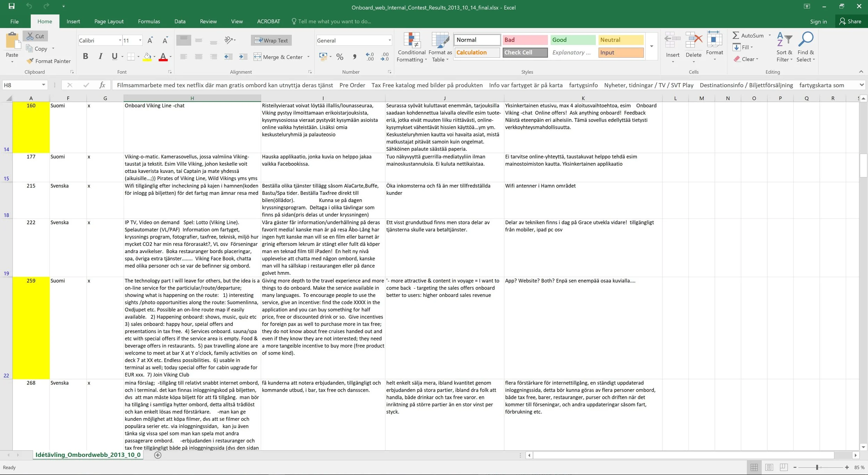Click the Increase Indent icon
Screen dimensions: 868x475
(x=243, y=57)
